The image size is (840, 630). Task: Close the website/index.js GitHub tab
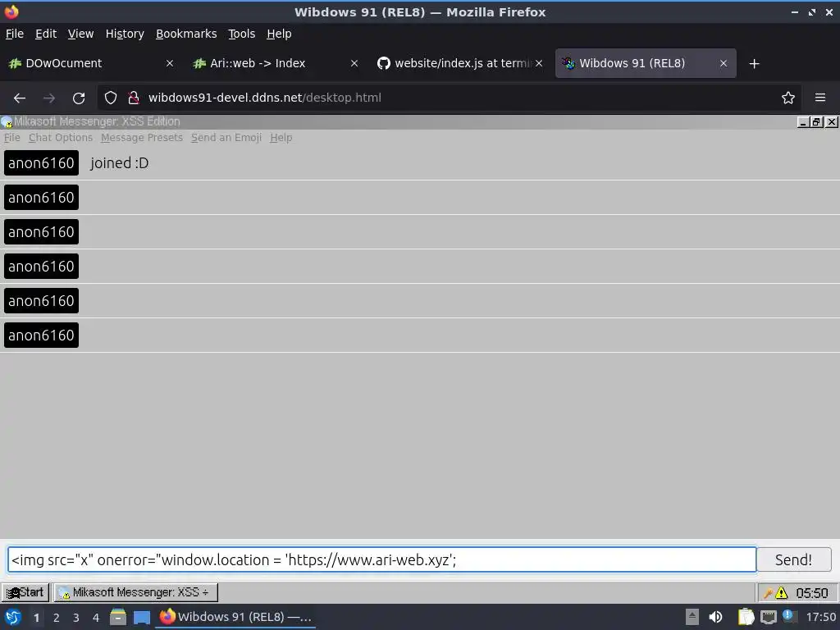coord(539,63)
